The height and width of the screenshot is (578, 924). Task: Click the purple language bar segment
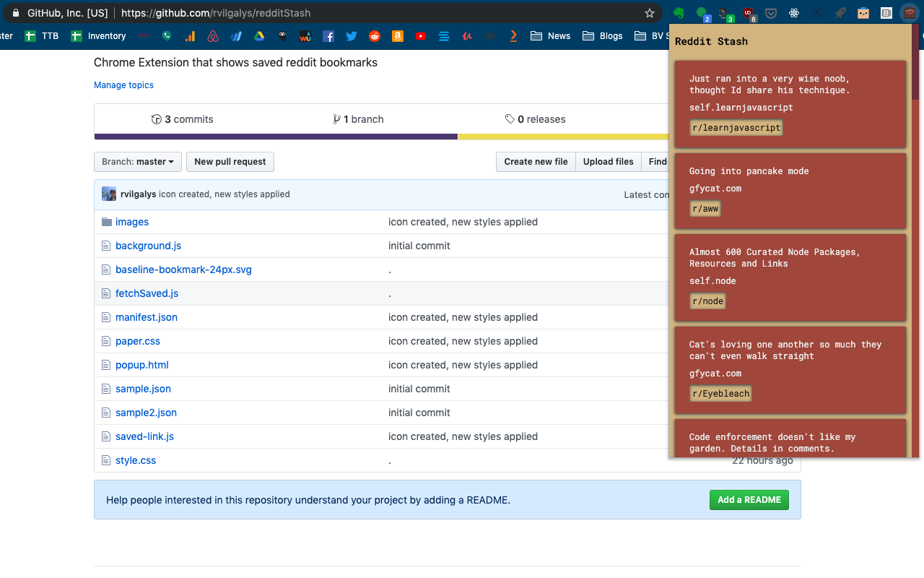pyautogui.click(x=276, y=137)
